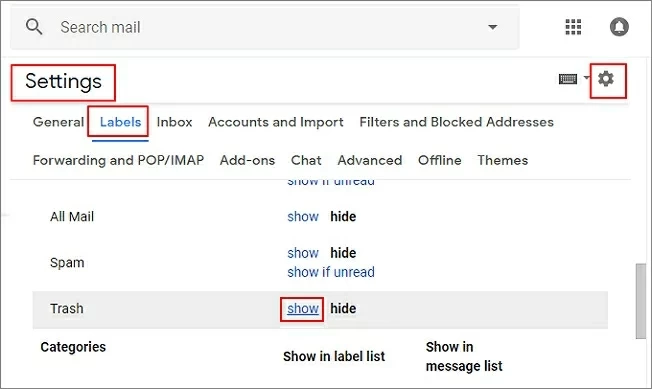Image resolution: width=652 pixels, height=389 pixels.
Task: Click the Show in label list header
Action: [334, 356]
